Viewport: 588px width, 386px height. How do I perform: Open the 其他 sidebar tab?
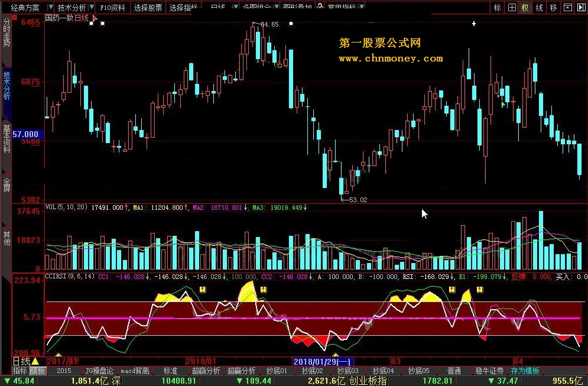(7, 238)
